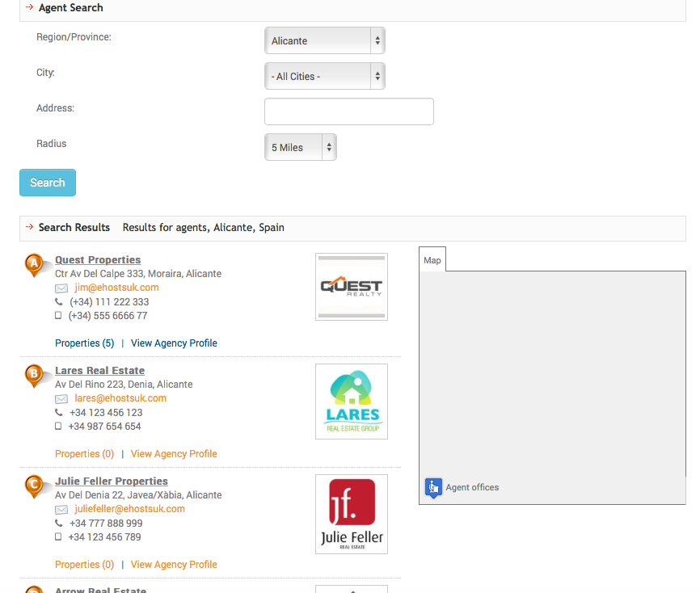
Task: Click map marker B beside Lares Real Estate
Action: [35, 376]
